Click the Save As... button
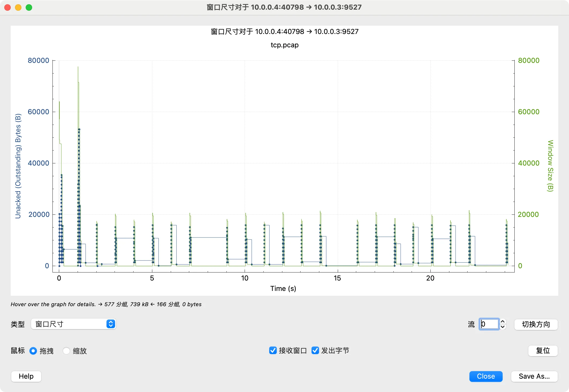The height and width of the screenshot is (392, 569). [534, 376]
